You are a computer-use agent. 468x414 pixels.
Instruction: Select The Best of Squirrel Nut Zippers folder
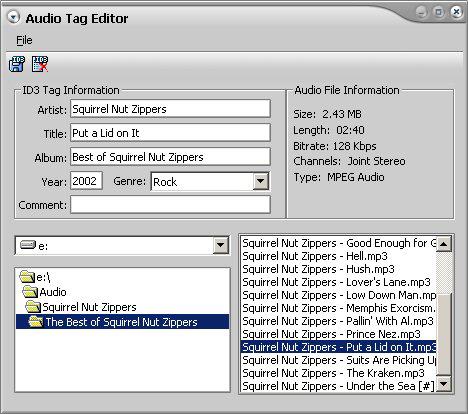tap(122, 322)
